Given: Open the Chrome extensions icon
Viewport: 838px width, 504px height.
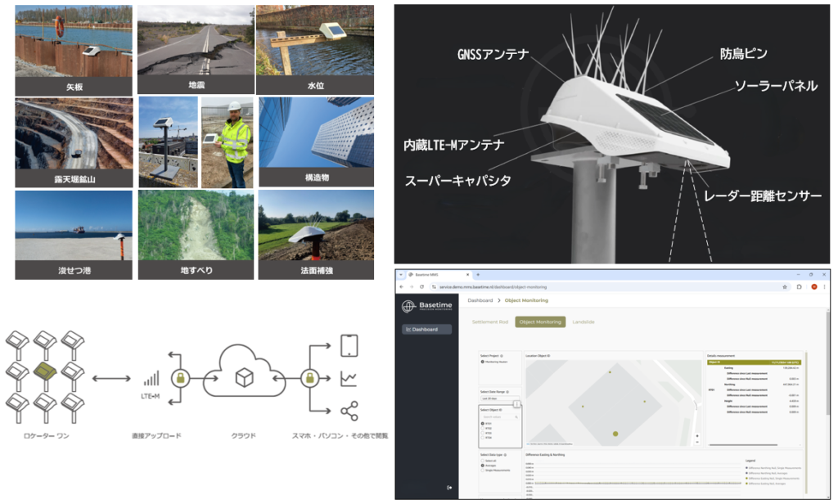Looking at the screenshot, I should (800, 287).
